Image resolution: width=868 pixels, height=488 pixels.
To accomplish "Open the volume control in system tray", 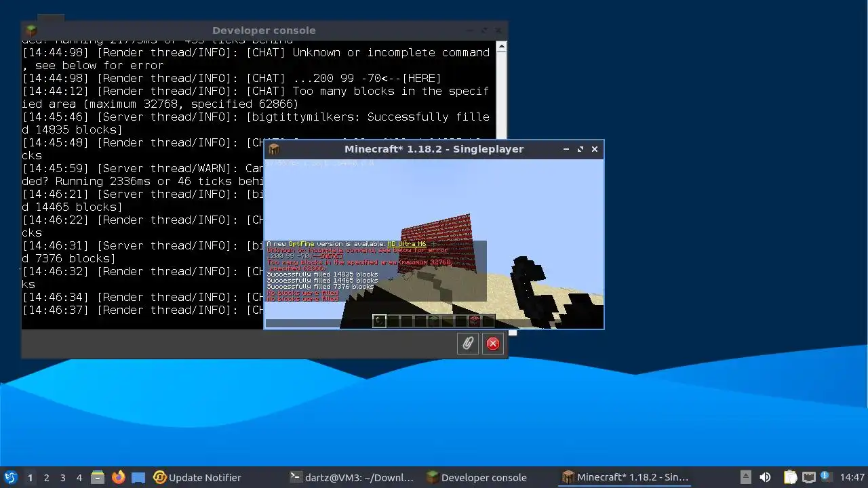I will (x=766, y=477).
